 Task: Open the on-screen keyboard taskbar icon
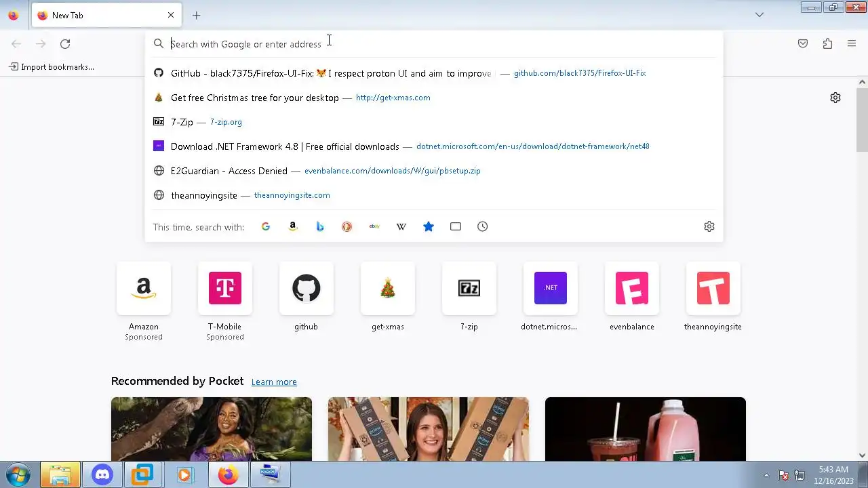(270, 475)
